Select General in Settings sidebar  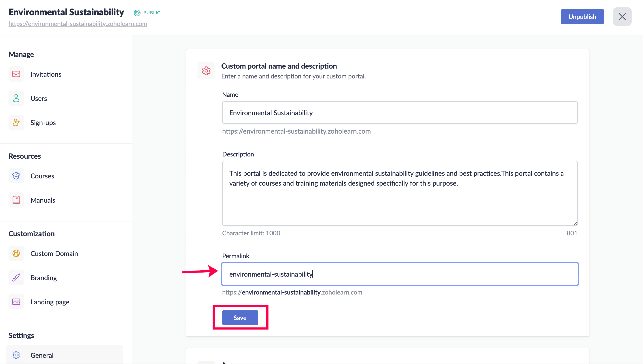point(42,355)
